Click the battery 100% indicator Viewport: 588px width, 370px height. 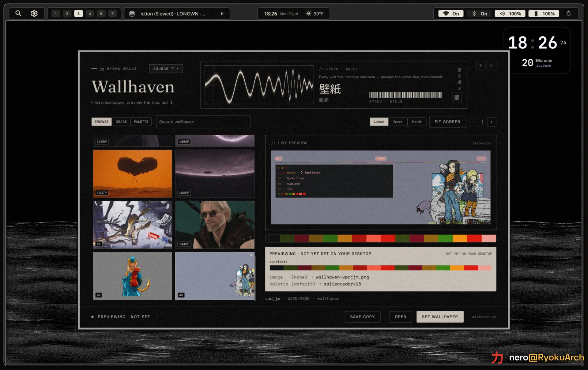pos(544,14)
